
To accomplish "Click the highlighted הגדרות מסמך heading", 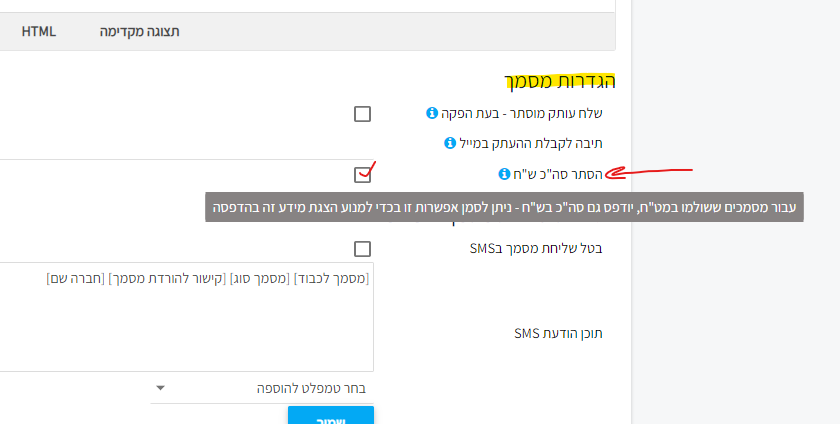I will pyautogui.click(x=560, y=81).
